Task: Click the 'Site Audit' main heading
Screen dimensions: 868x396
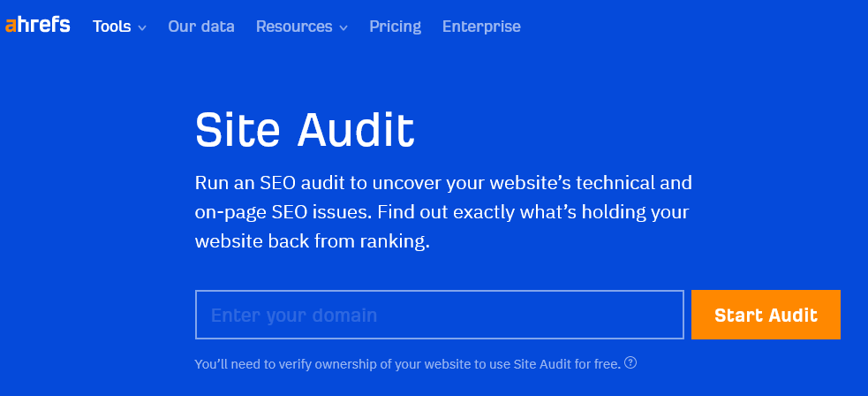Action: (x=305, y=130)
